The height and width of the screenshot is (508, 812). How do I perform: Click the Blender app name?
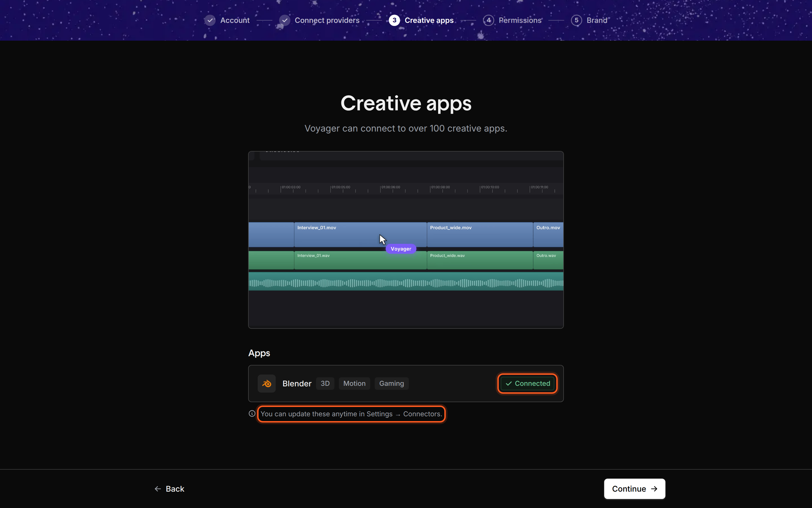(x=297, y=383)
